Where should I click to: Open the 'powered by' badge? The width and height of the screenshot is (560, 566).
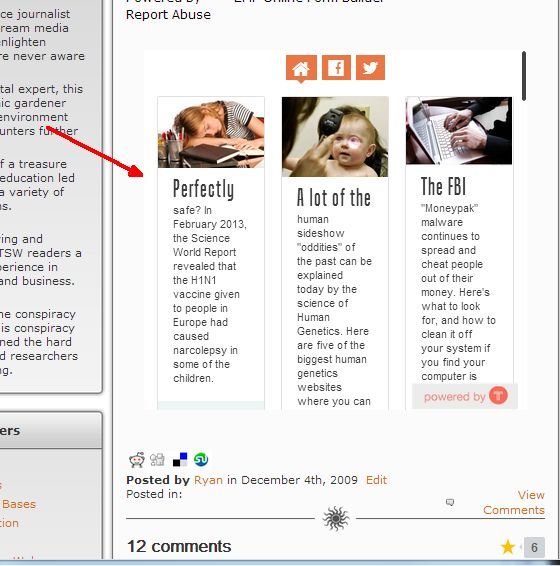click(x=465, y=396)
